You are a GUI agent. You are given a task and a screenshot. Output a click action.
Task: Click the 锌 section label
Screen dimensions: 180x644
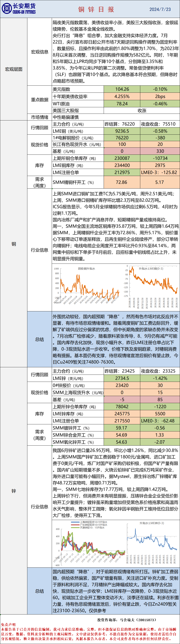click(x=14, y=491)
